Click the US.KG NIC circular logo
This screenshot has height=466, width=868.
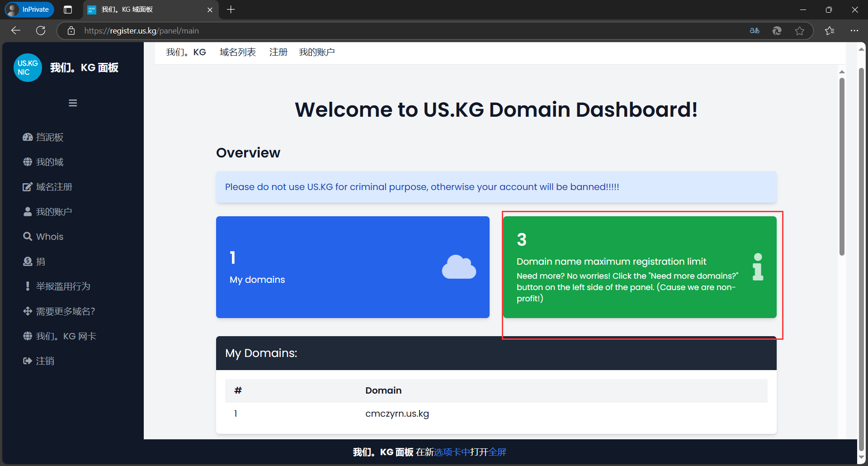(x=28, y=68)
